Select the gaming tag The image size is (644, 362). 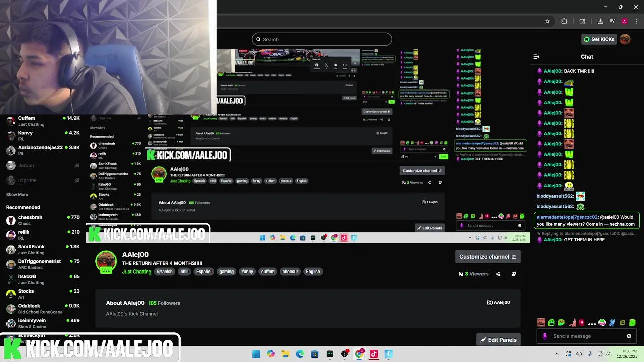pos(226,271)
